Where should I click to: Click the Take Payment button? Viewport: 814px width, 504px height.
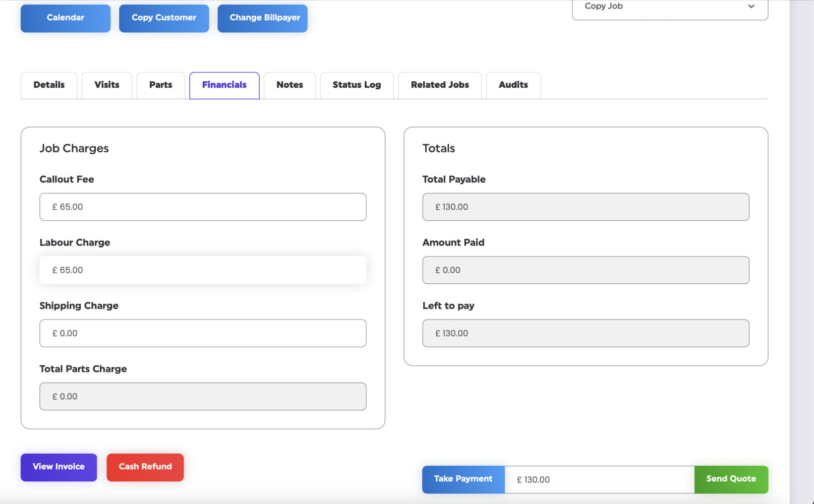click(463, 479)
